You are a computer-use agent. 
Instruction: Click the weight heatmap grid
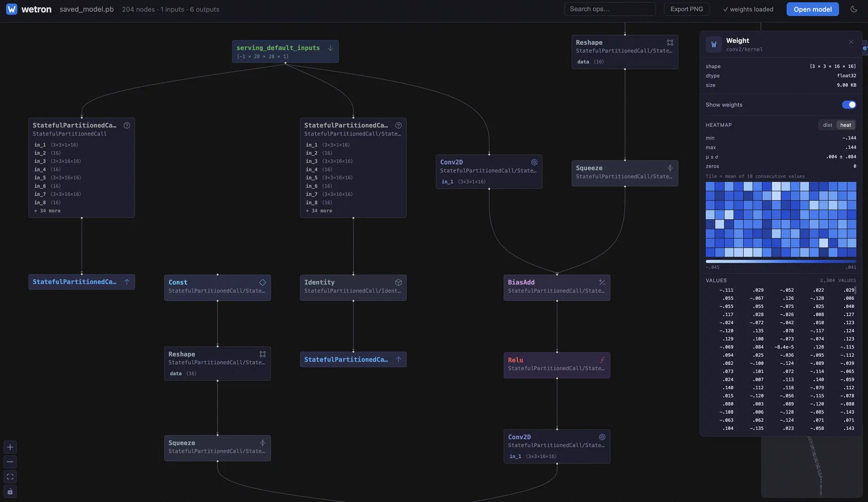(781, 220)
